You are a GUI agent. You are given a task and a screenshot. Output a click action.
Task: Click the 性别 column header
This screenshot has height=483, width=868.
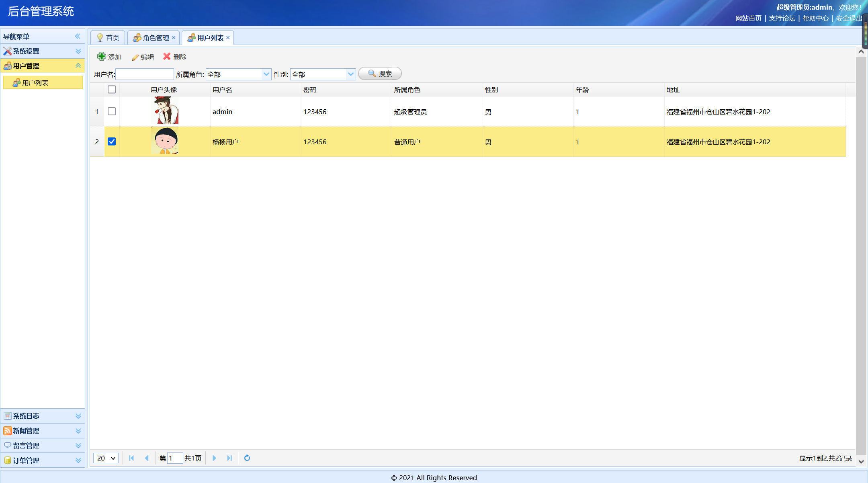pos(528,90)
